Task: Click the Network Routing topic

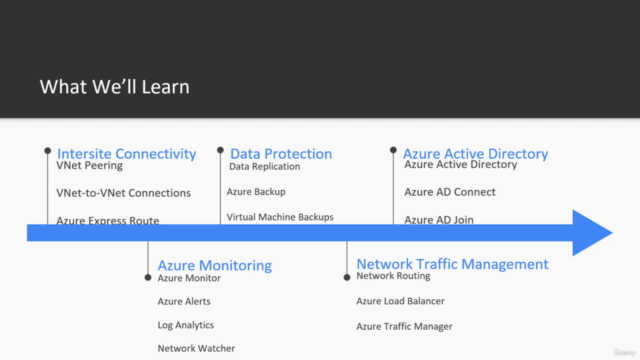Action: point(393,276)
